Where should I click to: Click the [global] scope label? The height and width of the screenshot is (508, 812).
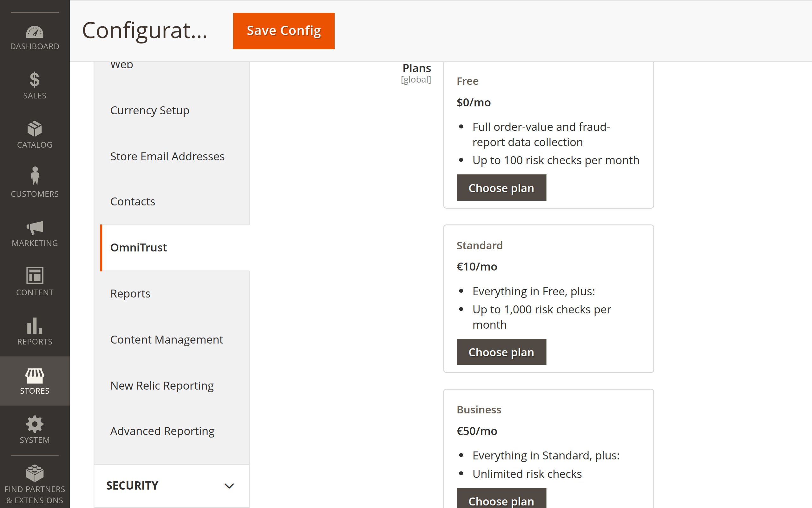pos(416,80)
